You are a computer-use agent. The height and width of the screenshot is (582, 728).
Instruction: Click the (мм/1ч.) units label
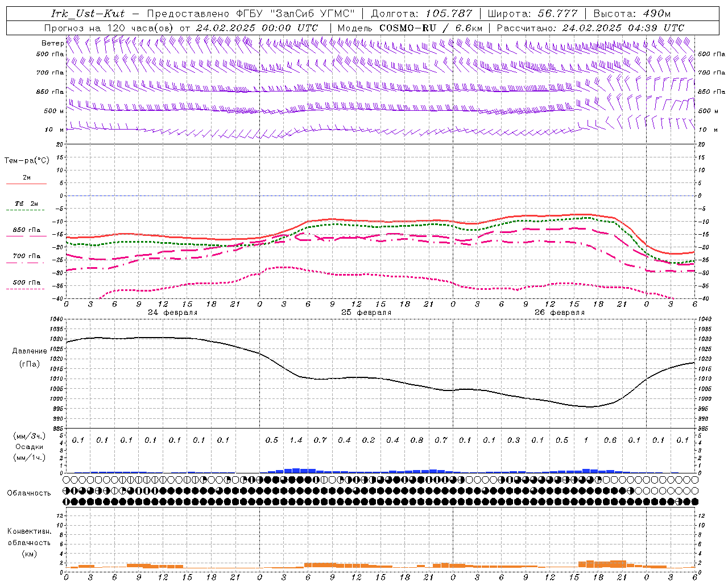tap(28, 458)
